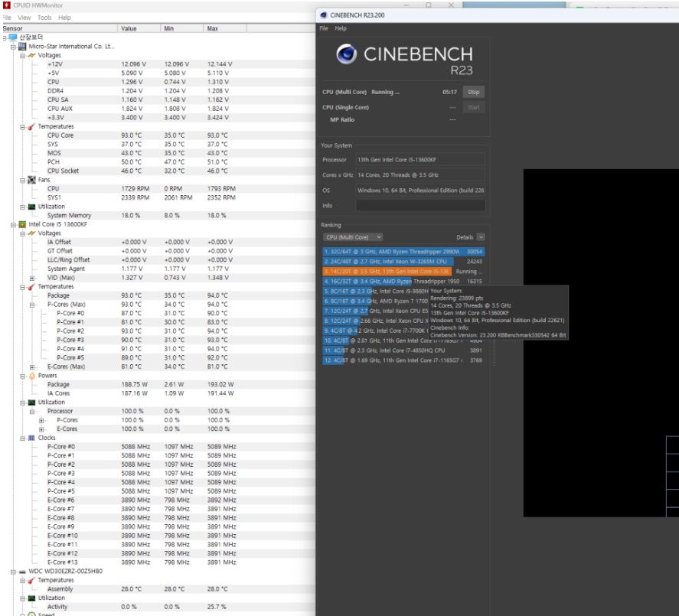Click the Info input field in Cinebench
The height and width of the screenshot is (616, 679).
point(420,206)
